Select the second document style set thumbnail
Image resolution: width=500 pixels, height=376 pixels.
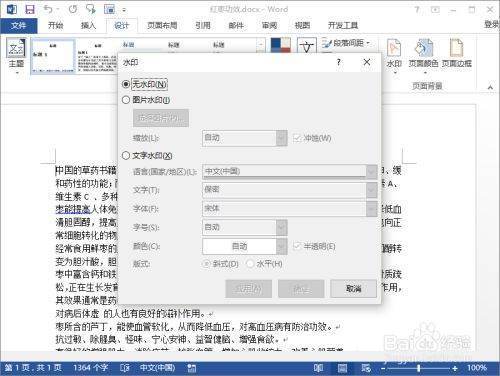point(97,56)
